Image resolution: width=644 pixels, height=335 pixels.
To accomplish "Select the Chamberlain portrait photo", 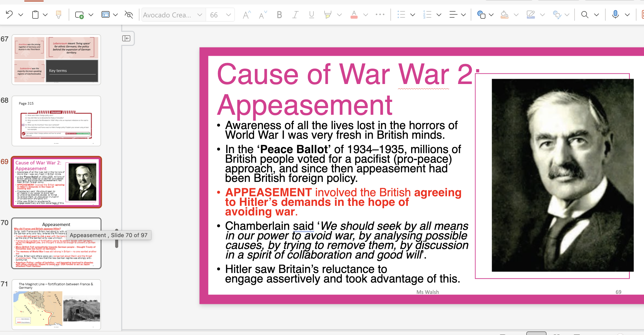I will (x=563, y=175).
